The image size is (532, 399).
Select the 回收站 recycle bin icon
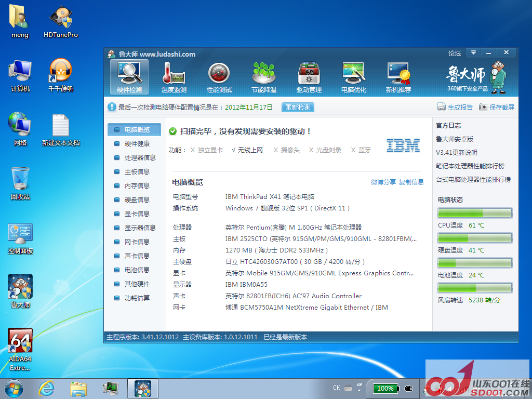(x=20, y=183)
